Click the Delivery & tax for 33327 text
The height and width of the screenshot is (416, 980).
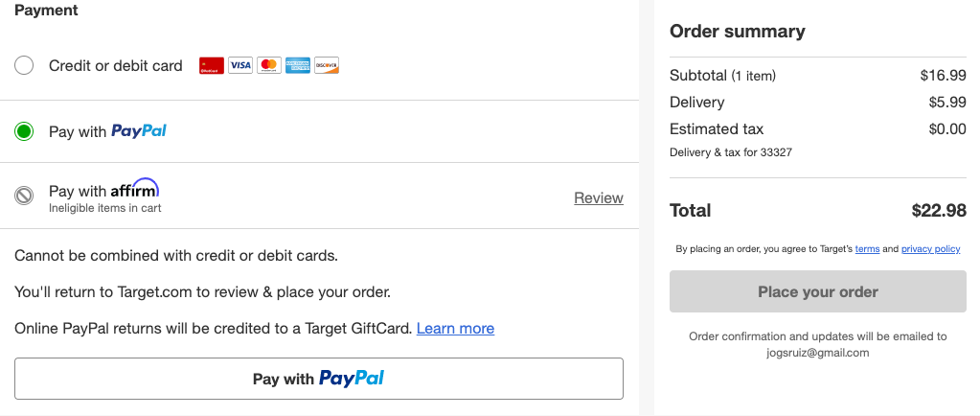731,152
